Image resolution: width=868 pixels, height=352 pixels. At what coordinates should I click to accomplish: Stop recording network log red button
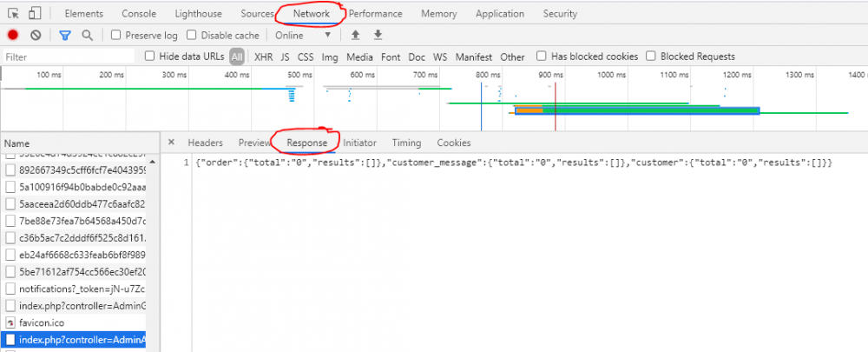(13, 35)
